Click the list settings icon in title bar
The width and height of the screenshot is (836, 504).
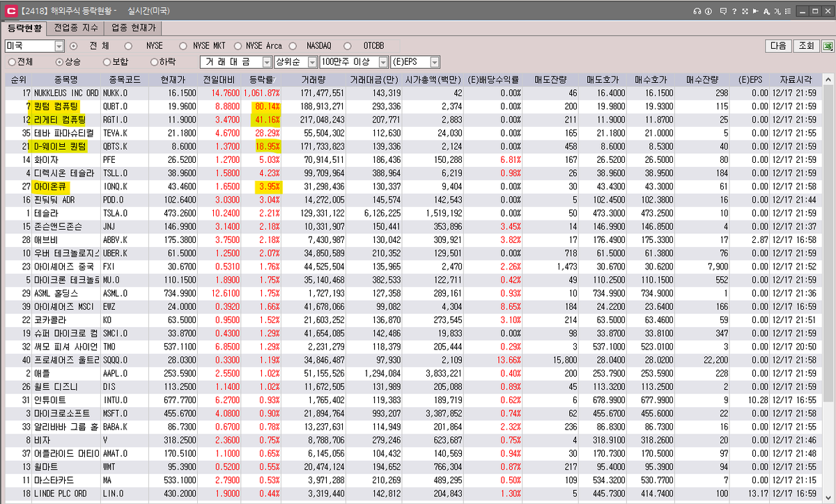(x=789, y=10)
